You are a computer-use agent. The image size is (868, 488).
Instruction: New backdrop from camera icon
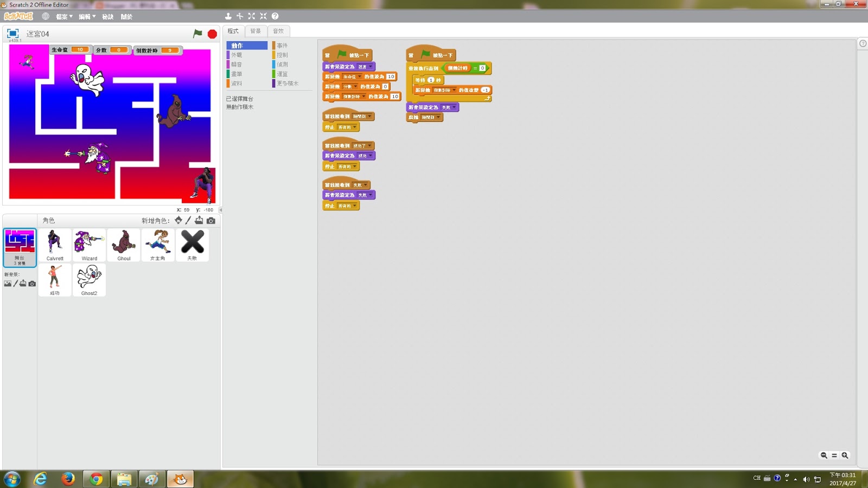[32, 284]
